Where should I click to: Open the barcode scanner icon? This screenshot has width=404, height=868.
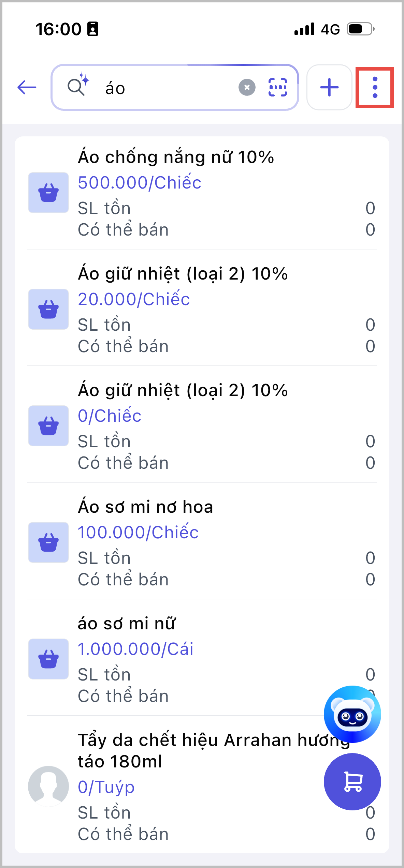point(277,88)
